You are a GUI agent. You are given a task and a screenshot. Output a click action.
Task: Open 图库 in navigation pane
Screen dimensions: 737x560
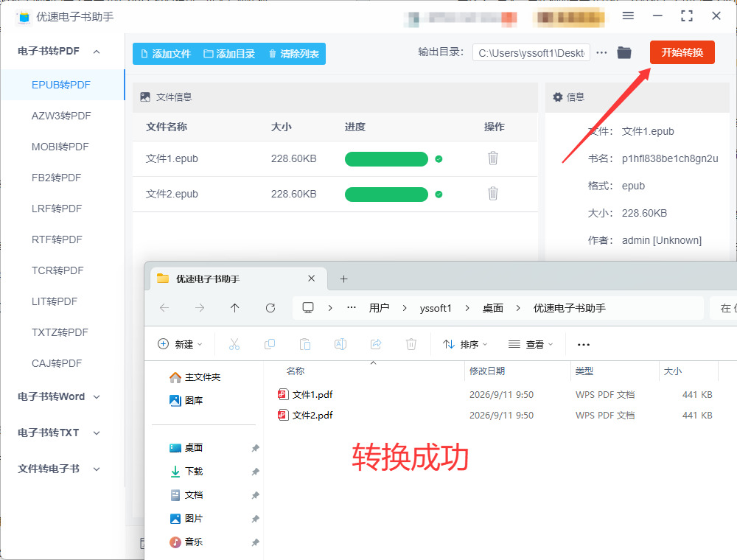click(x=186, y=400)
